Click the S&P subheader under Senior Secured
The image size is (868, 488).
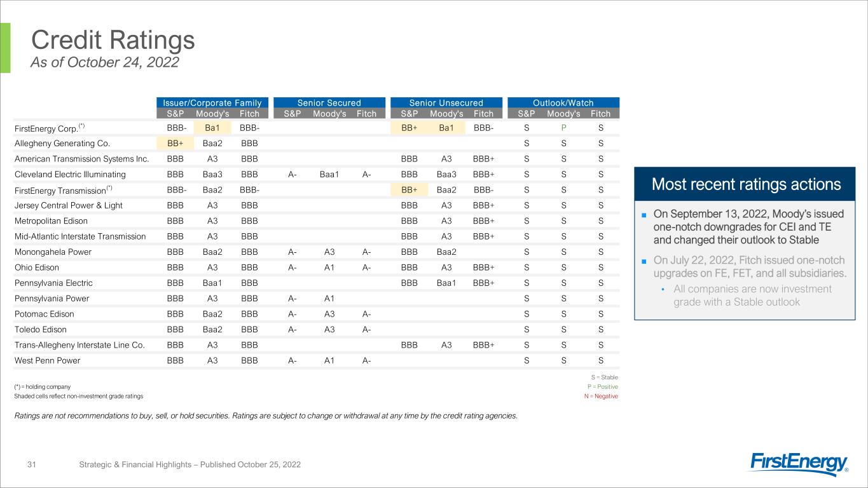pyautogui.click(x=293, y=114)
